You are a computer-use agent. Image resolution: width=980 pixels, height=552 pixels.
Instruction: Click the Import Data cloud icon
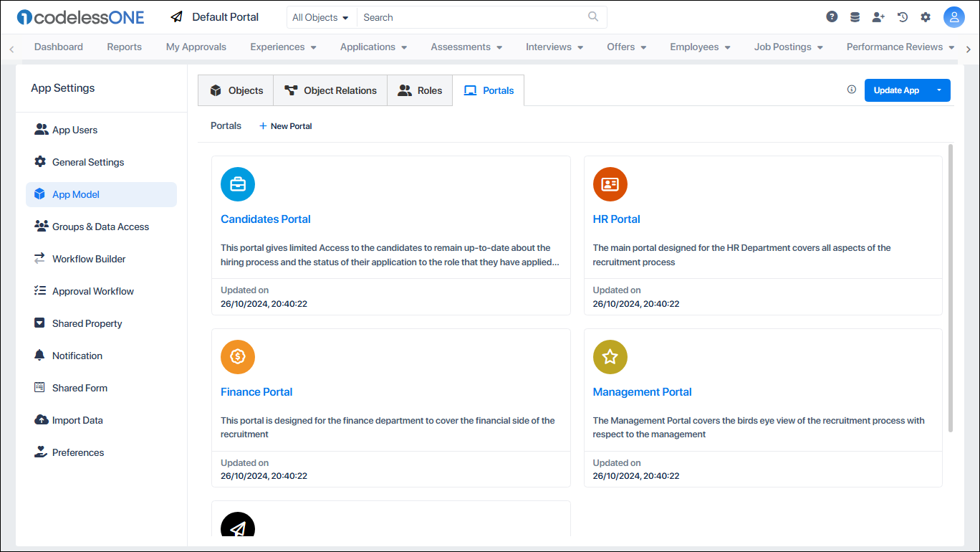tap(41, 420)
